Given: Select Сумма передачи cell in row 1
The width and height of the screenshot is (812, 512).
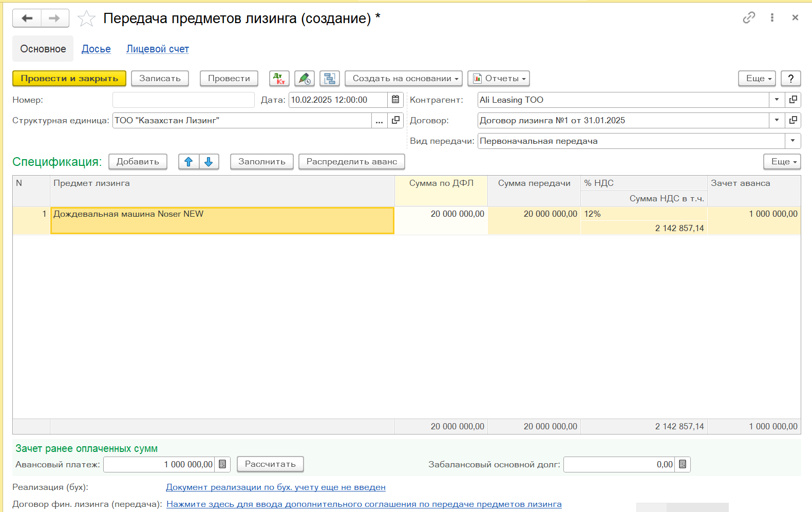Looking at the screenshot, I should click(x=534, y=220).
